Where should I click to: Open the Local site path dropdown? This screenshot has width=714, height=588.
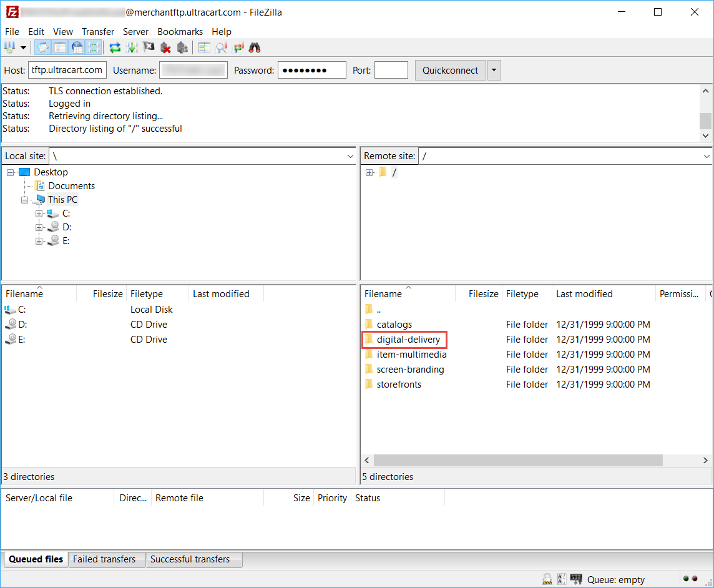(x=350, y=156)
